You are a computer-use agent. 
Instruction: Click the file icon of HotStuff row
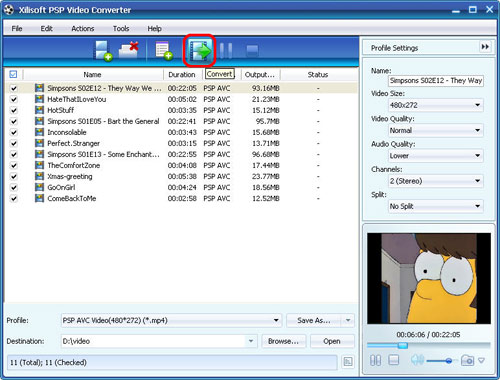tap(39, 110)
